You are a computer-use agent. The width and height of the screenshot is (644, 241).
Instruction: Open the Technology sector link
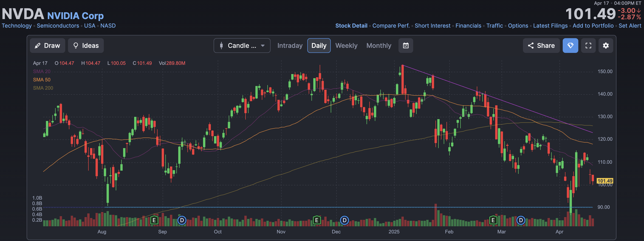[x=17, y=26]
